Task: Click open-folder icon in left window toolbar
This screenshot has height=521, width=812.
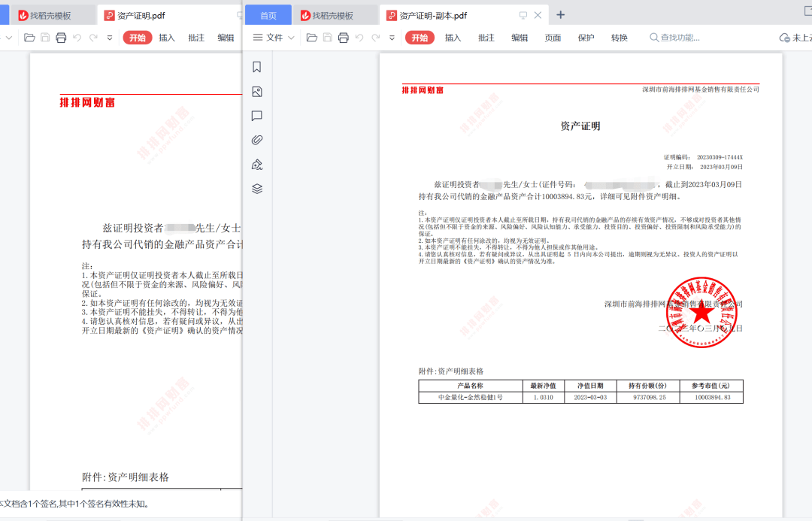Action: [29, 38]
